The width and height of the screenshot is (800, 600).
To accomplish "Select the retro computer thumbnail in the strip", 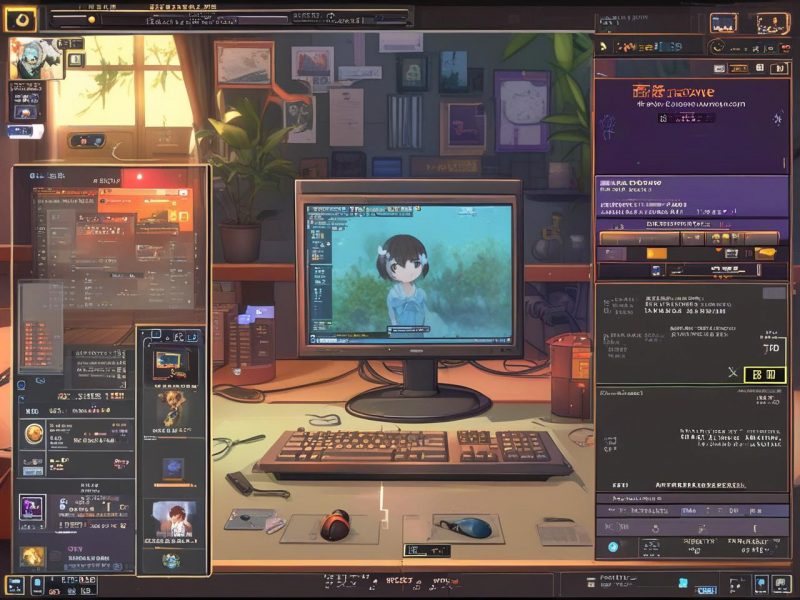I will coord(171,363).
